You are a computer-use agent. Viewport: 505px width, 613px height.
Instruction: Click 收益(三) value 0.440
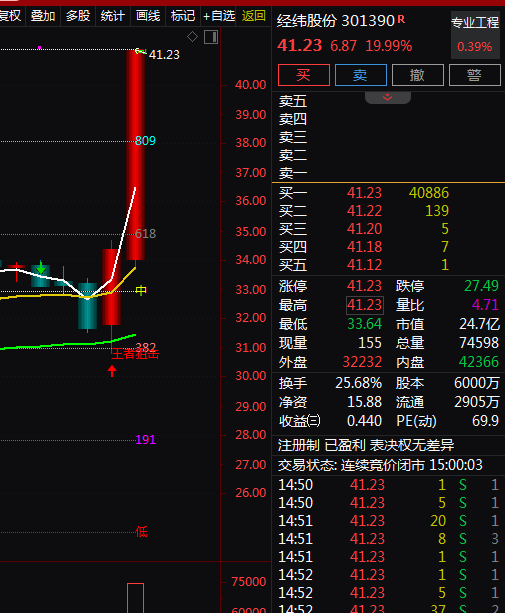coord(364,421)
